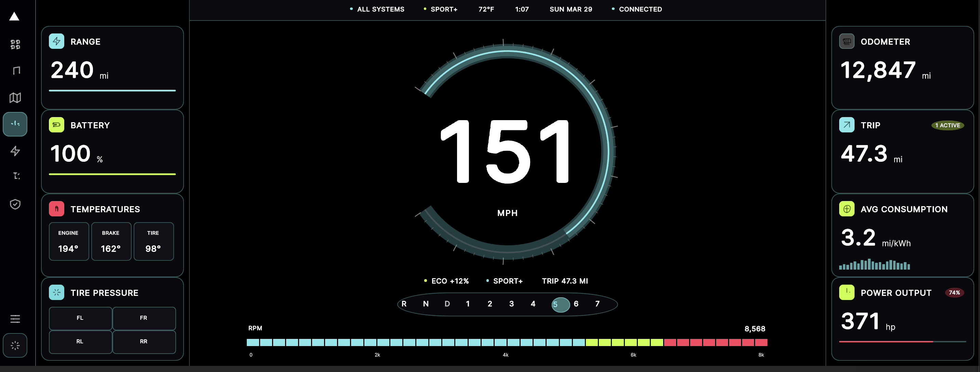Select the lightning bolt sidebar icon
Screen dimensions: 980x372
15,151
